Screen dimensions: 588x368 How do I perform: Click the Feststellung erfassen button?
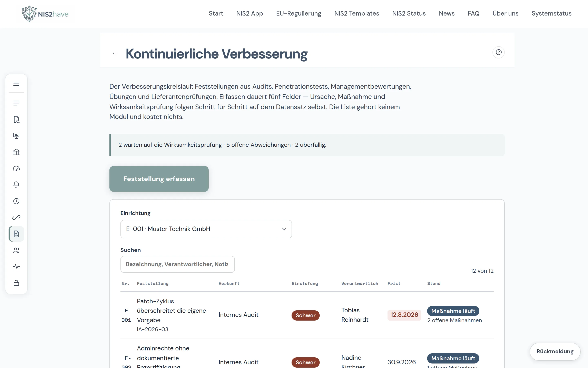point(159,179)
